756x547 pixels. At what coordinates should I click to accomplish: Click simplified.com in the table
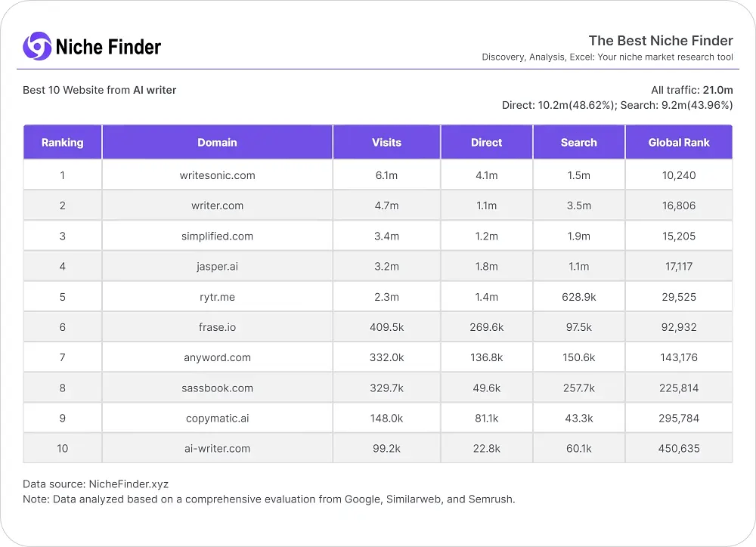[217, 236]
